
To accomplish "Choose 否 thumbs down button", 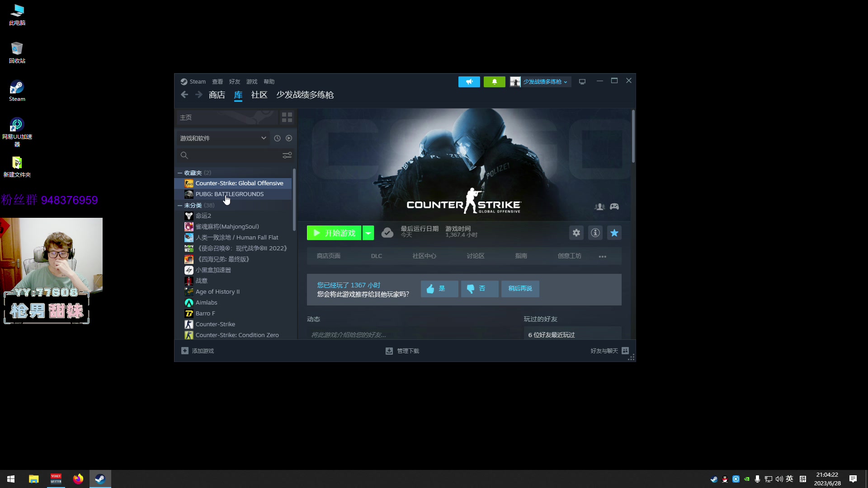I will pyautogui.click(x=480, y=289).
